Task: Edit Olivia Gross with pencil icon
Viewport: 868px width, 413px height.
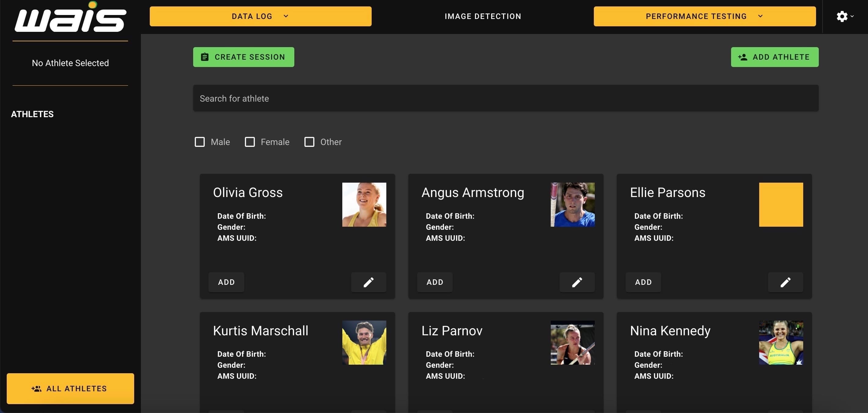Action: [x=368, y=282]
